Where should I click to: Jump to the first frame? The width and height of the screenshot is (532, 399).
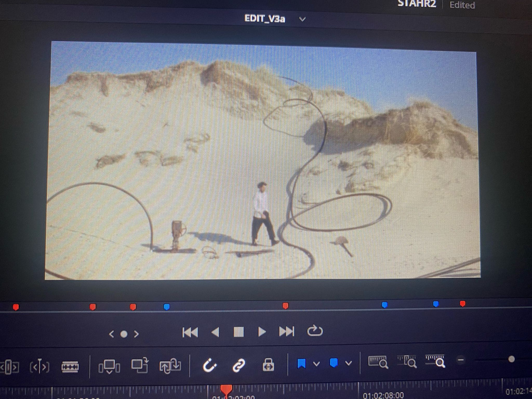190,332
